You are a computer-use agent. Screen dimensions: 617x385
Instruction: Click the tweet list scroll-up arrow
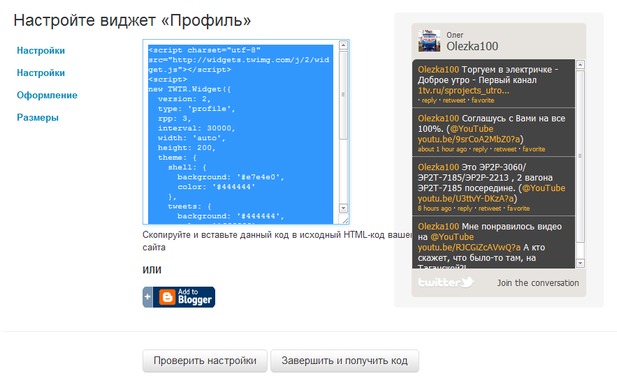580,65
